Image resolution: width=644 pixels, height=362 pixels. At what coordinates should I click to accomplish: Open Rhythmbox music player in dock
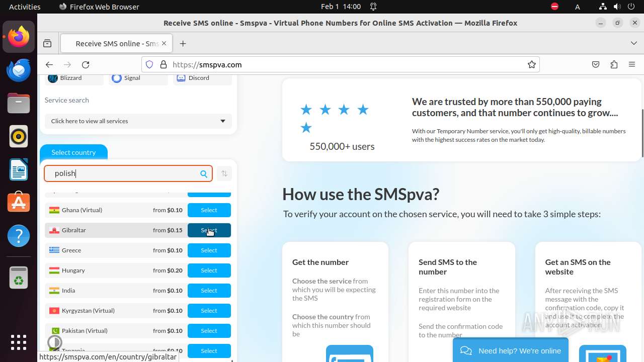click(19, 136)
